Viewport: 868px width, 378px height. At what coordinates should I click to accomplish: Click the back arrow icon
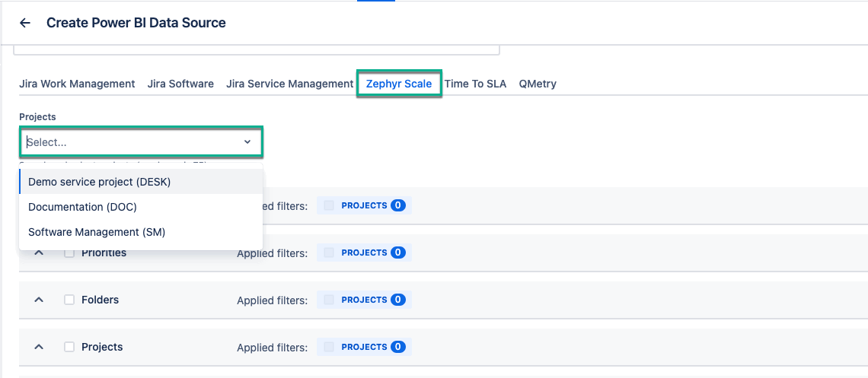pos(25,23)
